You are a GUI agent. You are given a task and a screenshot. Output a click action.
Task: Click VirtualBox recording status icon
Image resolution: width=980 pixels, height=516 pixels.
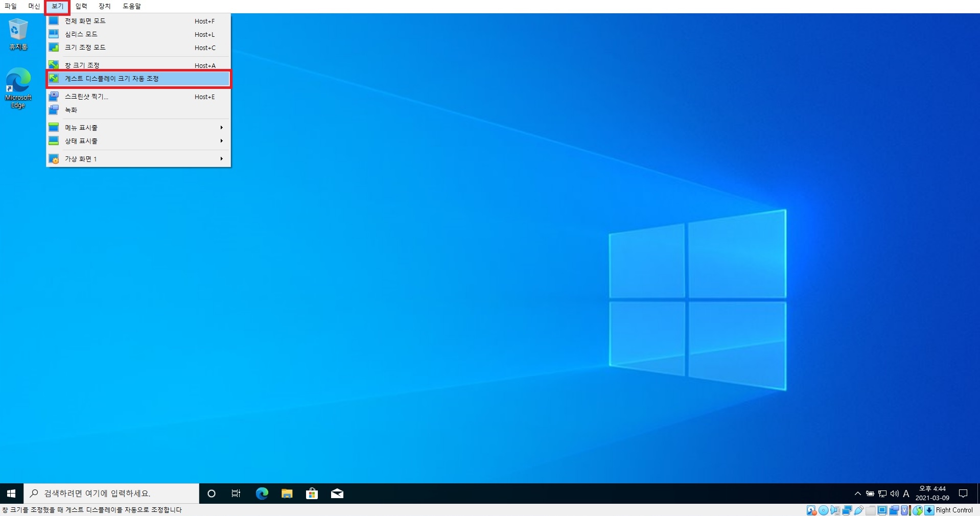click(894, 510)
